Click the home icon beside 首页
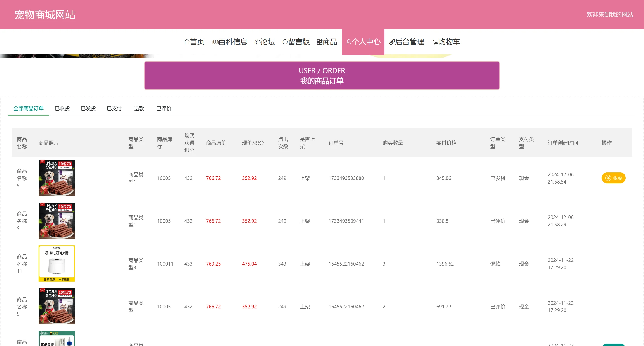 pos(186,42)
